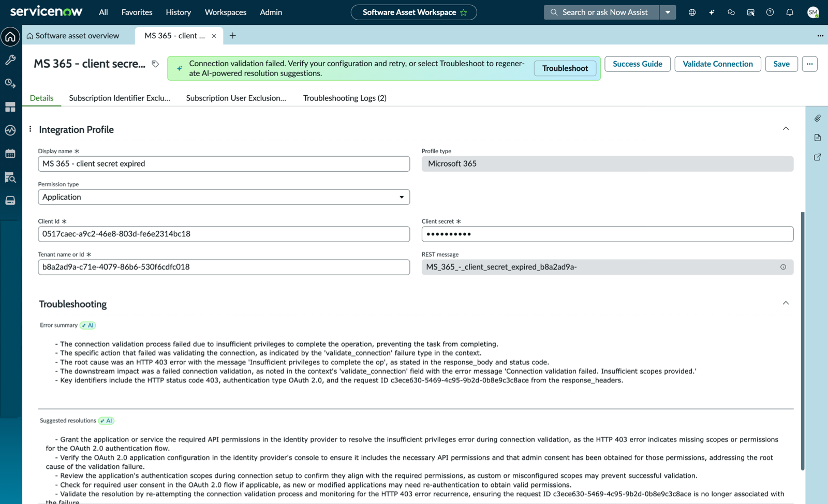The image size is (828, 504).
Task: Open the Workspaces menu
Action: (226, 12)
